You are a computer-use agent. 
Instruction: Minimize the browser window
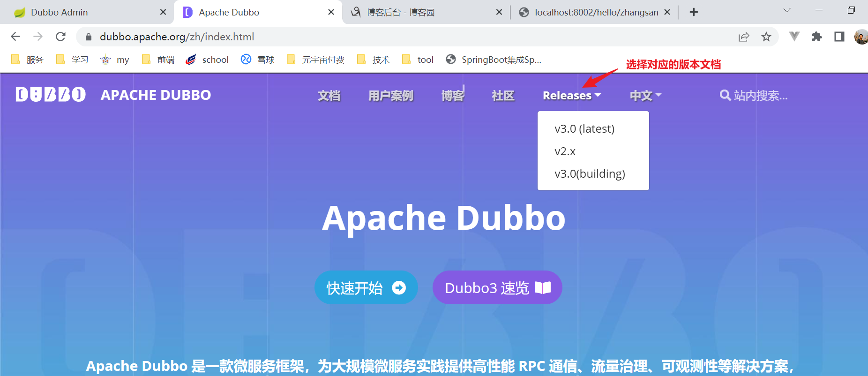pos(819,10)
